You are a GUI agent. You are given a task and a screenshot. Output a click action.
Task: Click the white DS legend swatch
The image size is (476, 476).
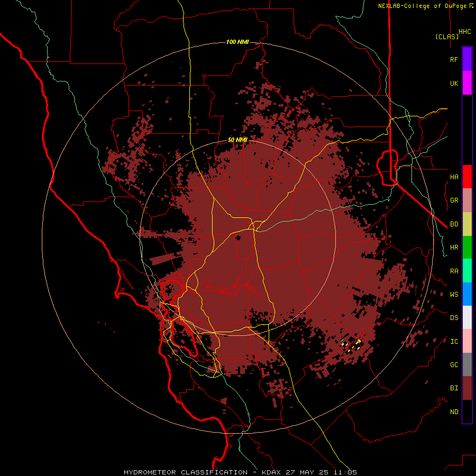tap(467, 317)
